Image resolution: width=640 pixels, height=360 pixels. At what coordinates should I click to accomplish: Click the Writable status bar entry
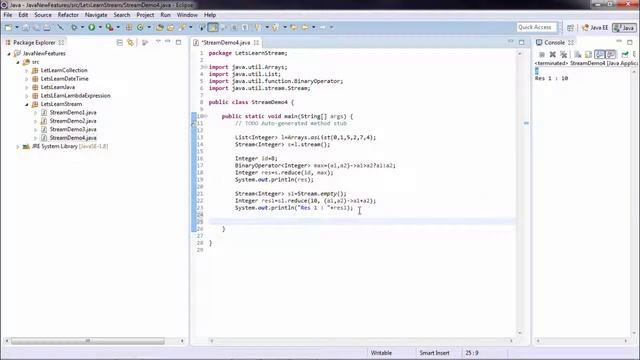381,353
